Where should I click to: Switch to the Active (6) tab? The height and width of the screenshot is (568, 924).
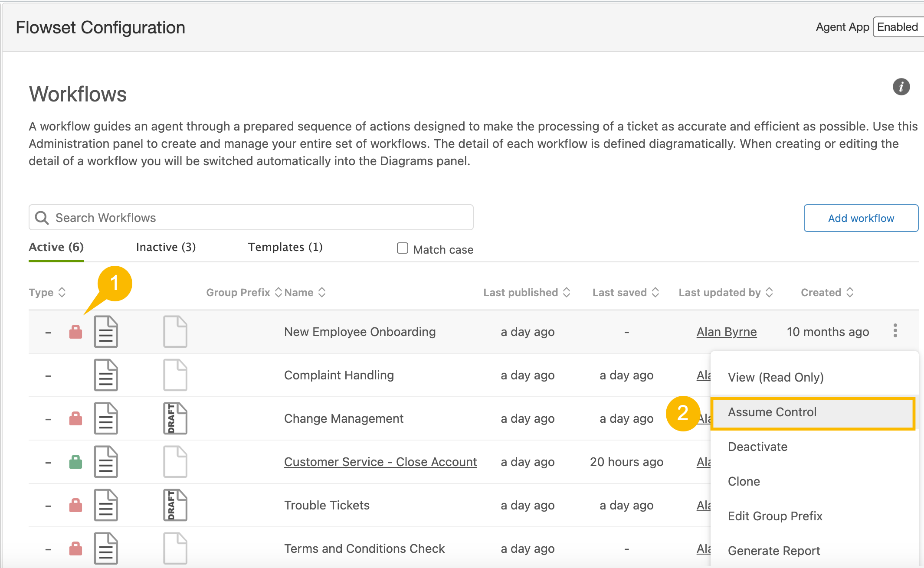[x=56, y=247]
